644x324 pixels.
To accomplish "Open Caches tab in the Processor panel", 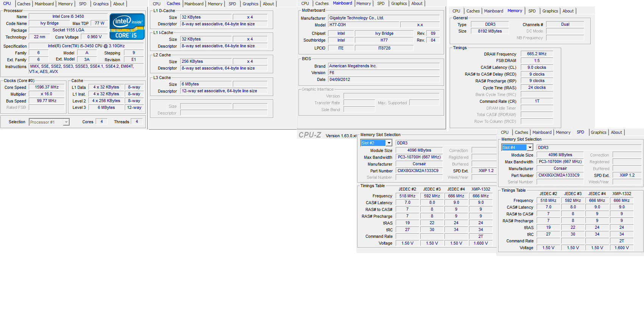I will pyautogui.click(x=24, y=4).
